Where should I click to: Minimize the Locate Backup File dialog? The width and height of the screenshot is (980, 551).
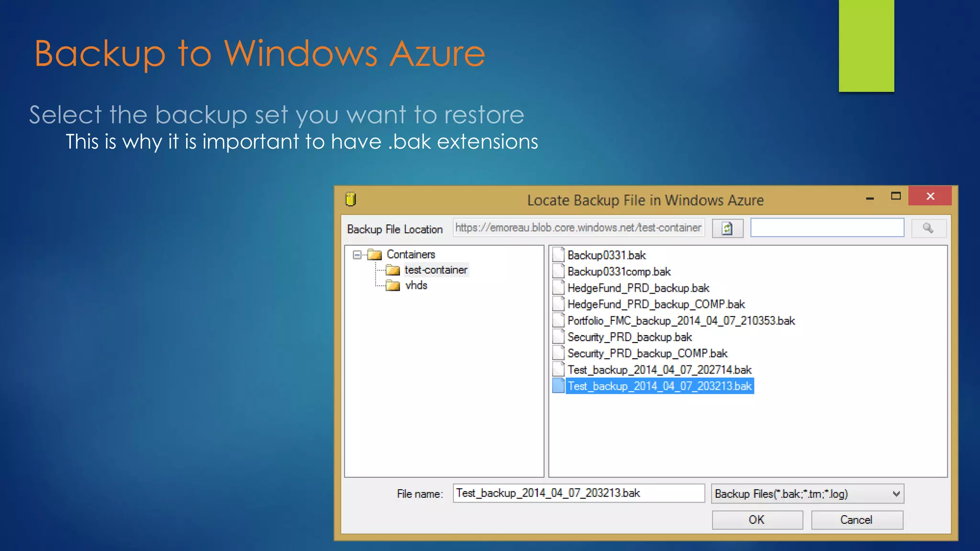(870, 198)
